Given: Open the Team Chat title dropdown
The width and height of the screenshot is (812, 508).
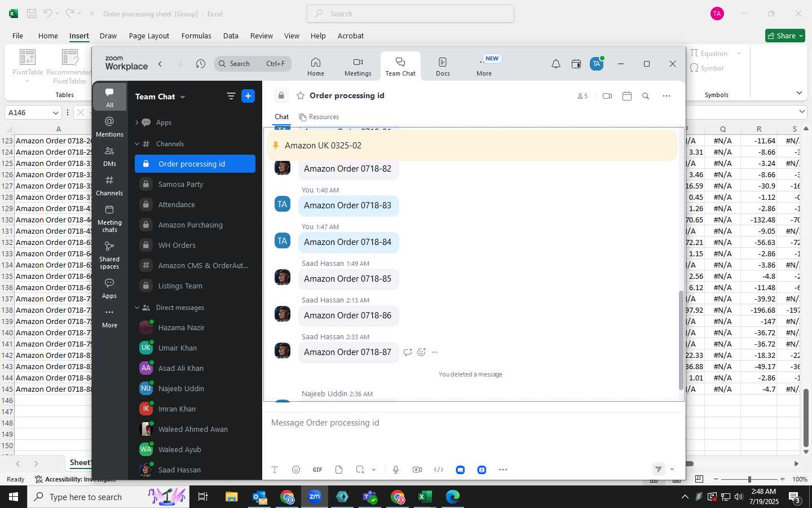Looking at the screenshot, I should point(183,97).
